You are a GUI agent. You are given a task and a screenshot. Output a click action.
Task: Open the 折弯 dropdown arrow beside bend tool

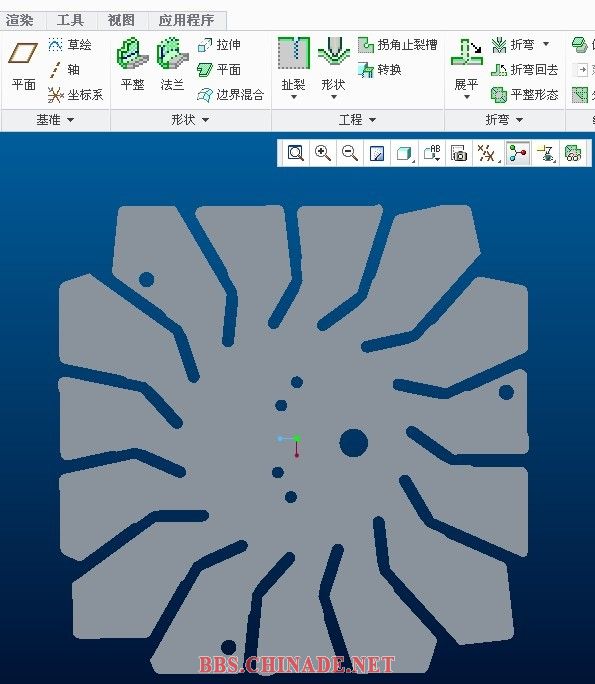click(546, 44)
